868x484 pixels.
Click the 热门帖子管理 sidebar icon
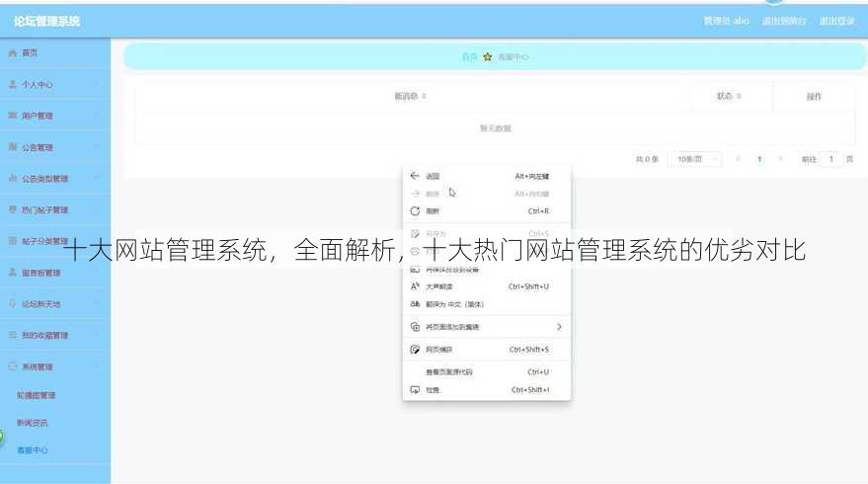[x=13, y=209]
